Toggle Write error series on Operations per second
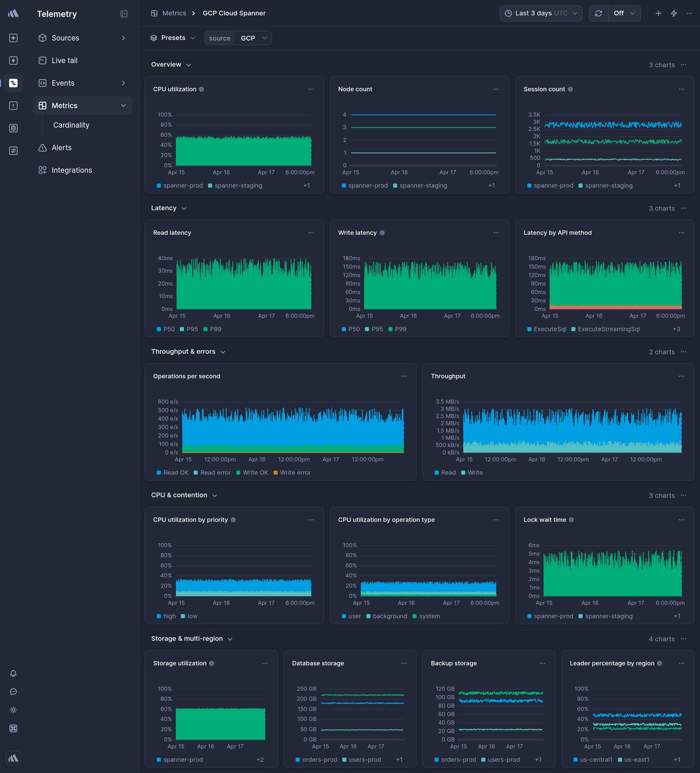Screen dimensions: 700x773 click(x=295, y=473)
